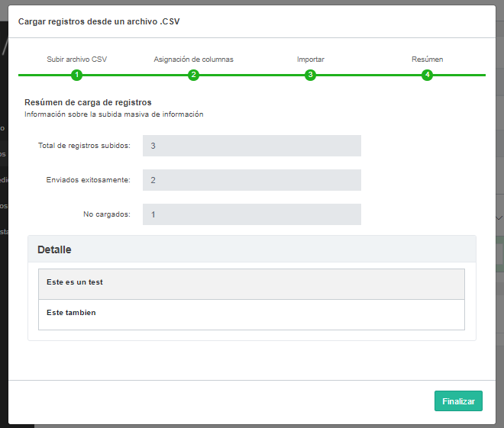Click the 'Resúmen' step label
This screenshot has width=504, height=428.
point(427,60)
